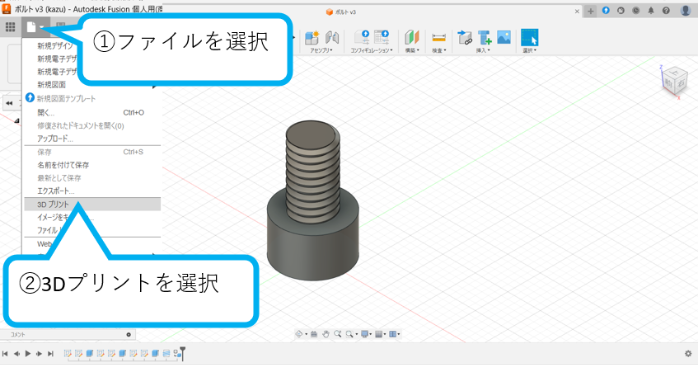
Task: Open the help question mark icon
Action: 666,11
